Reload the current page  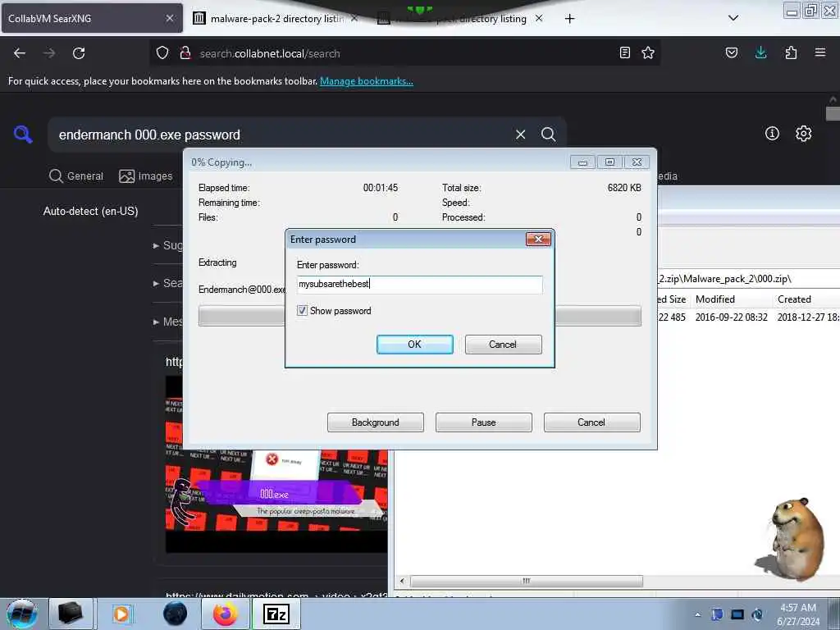[x=79, y=53]
